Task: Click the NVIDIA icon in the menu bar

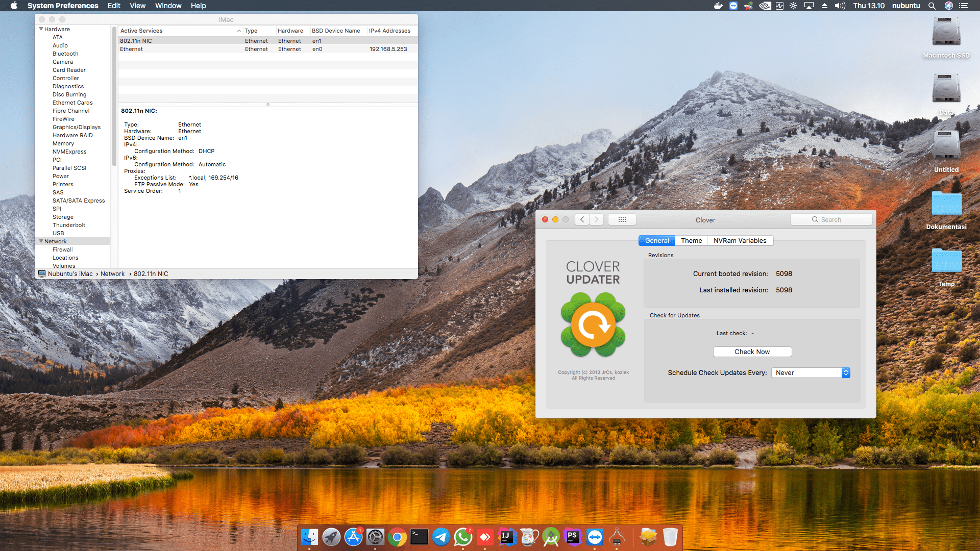Action: coord(764,6)
